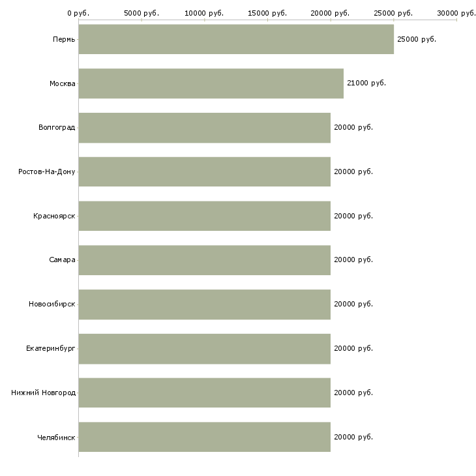Click the Ростов-На-Дону category label
This screenshot has height=476, width=476.
click(x=47, y=171)
